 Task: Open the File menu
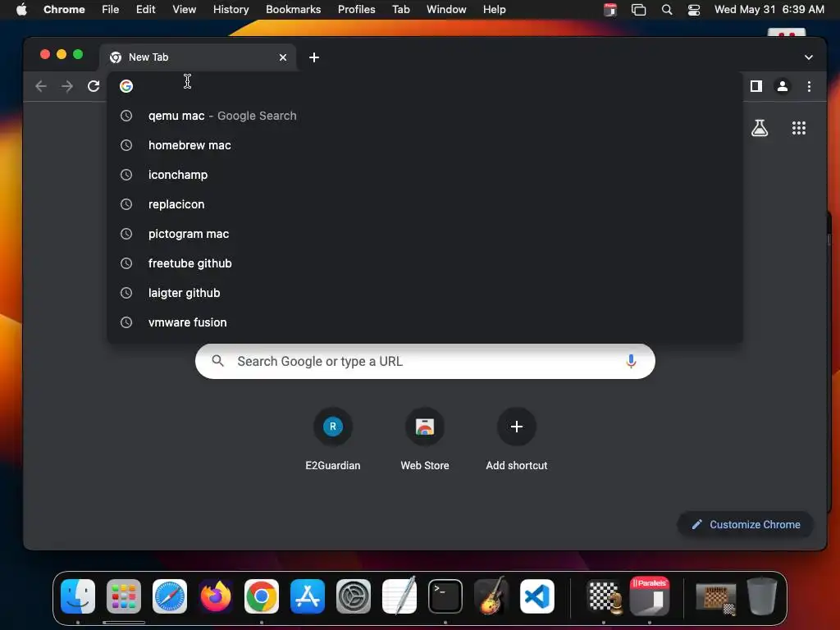pos(111,10)
